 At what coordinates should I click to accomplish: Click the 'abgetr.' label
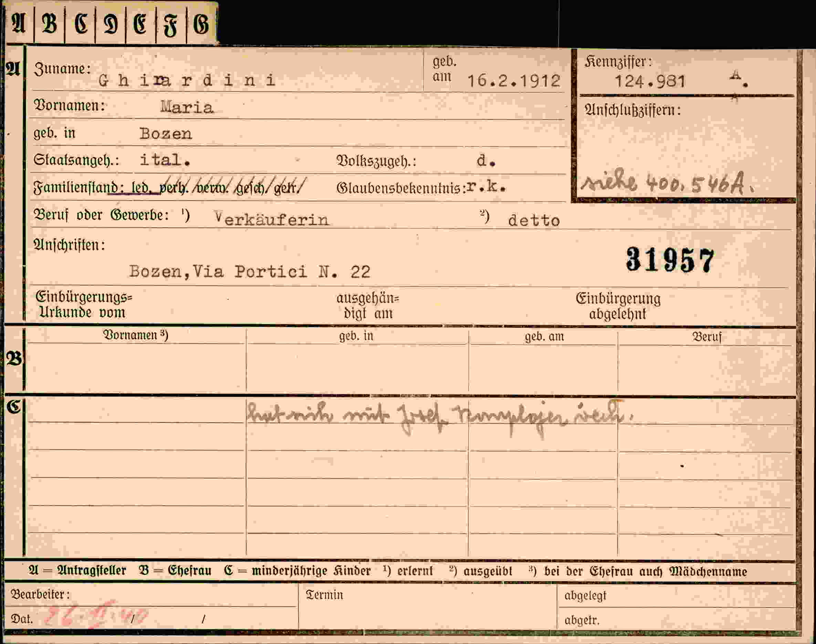coord(582,620)
